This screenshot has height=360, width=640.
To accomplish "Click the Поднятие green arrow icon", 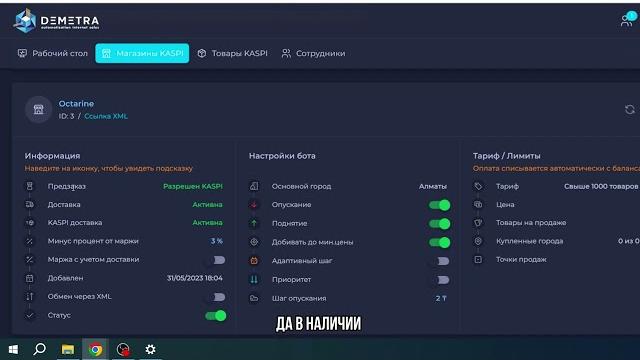I will (x=254, y=223).
